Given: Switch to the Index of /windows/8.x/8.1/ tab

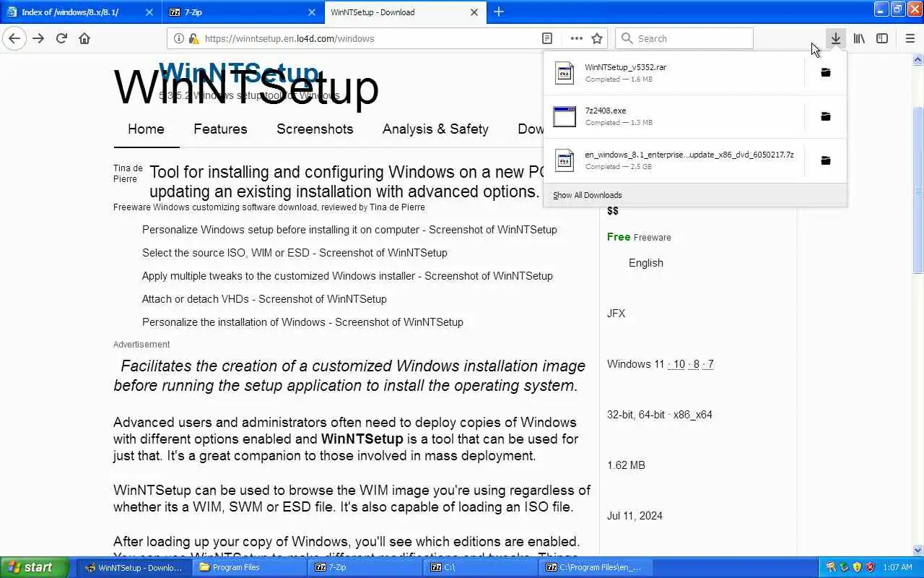Looking at the screenshot, I should coord(80,12).
